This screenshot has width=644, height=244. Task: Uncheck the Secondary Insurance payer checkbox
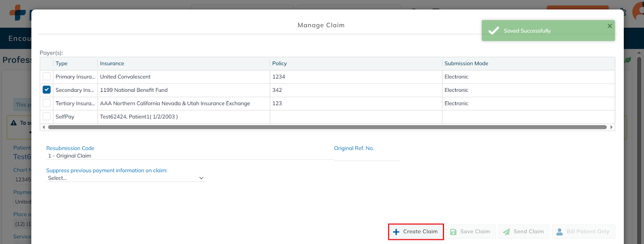point(47,90)
